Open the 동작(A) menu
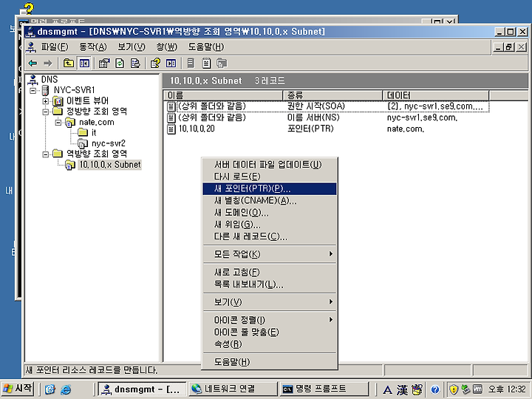Image resolution: width=532 pixels, height=399 pixels. pos(92,47)
